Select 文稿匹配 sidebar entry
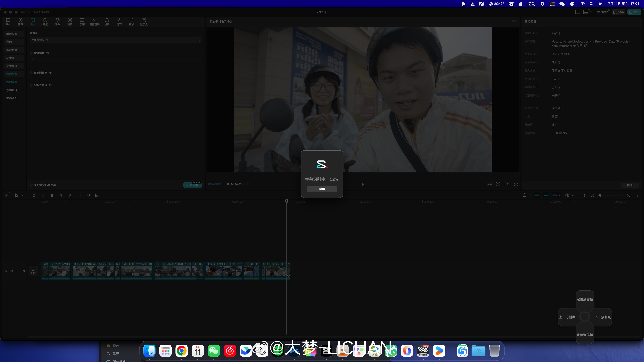 (12, 98)
